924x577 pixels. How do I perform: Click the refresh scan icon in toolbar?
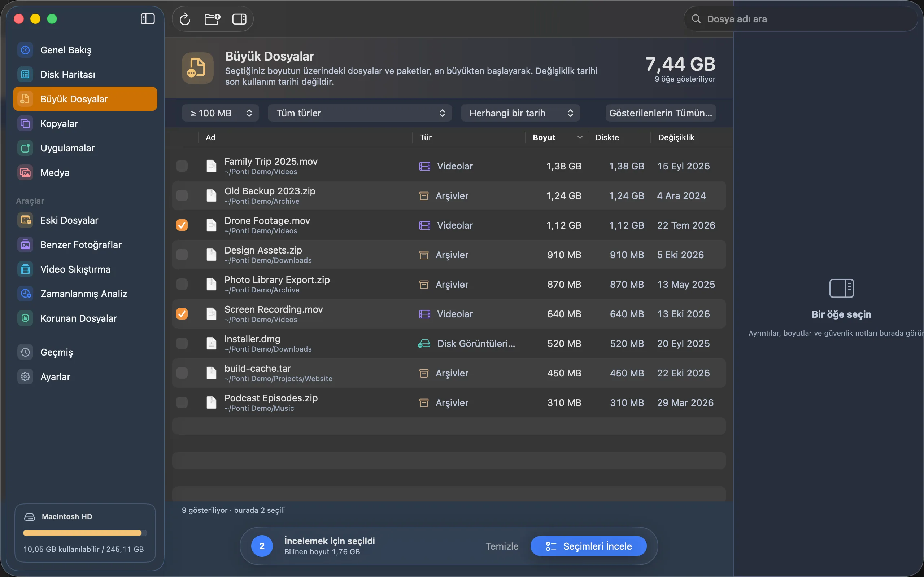pyautogui.click(x=185, y=19)
